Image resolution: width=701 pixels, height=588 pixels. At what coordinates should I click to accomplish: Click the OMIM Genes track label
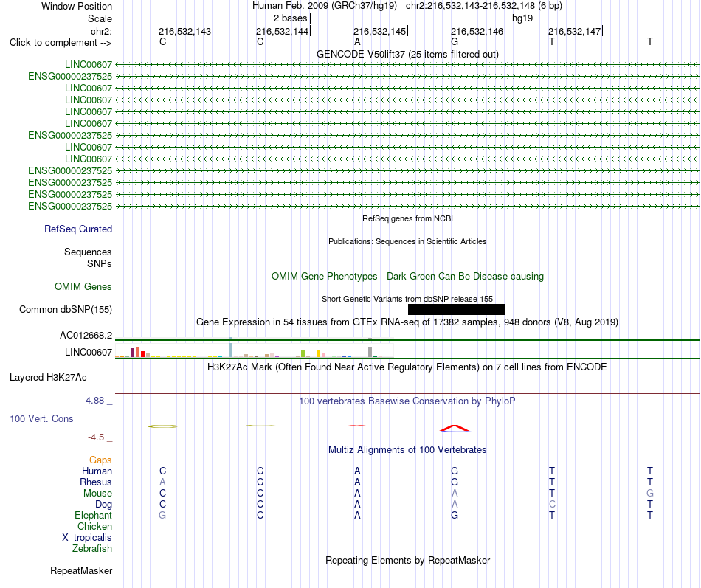tap(83, 286)
